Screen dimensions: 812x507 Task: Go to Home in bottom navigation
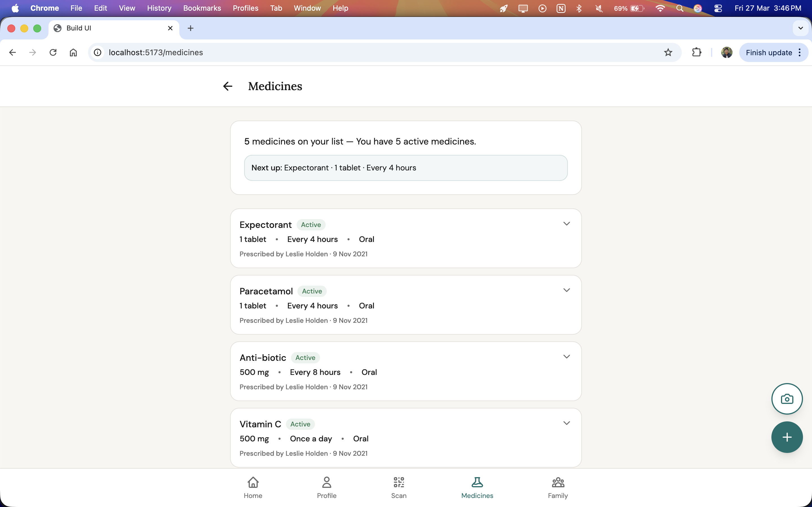253,488
